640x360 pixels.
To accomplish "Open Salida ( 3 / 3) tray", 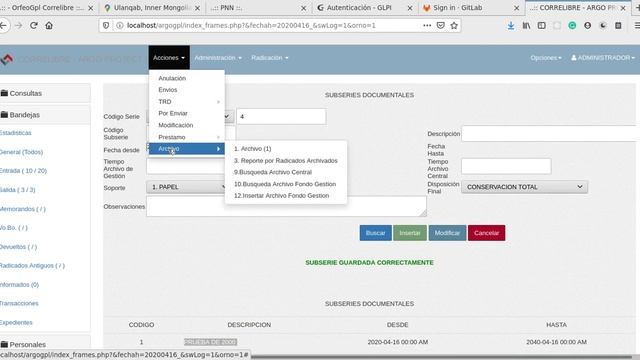I will 18,190.
